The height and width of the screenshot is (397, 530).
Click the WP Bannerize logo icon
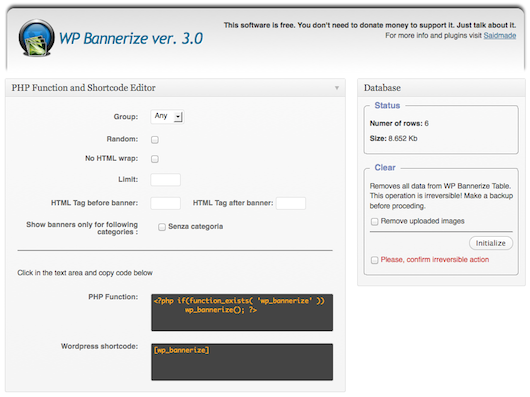(37, 38)
